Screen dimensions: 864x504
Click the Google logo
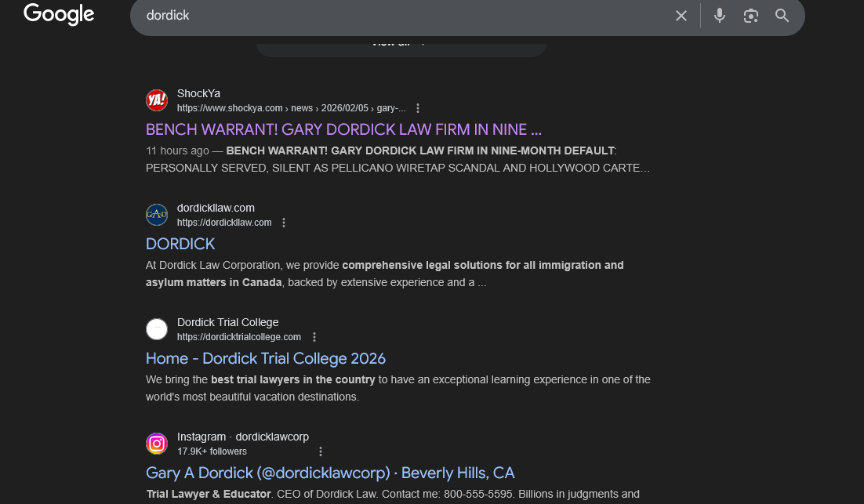click(59, 15)
